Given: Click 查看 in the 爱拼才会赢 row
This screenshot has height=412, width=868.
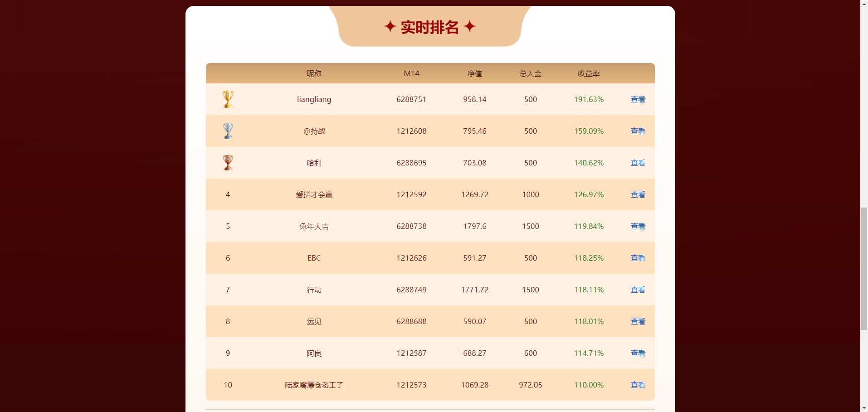Looking at the screenshot, I should coord(638,194).
